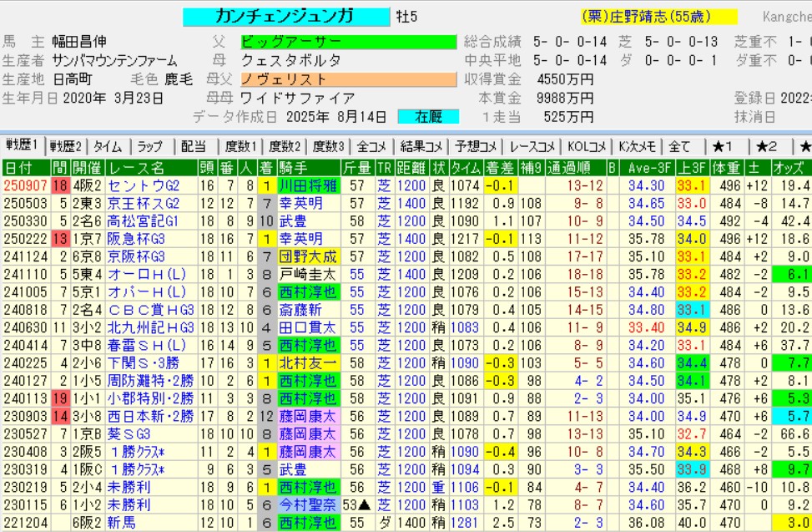Select the ★2 star tab
The height and width of the screenshot is (532, 812).
point(766,146)
